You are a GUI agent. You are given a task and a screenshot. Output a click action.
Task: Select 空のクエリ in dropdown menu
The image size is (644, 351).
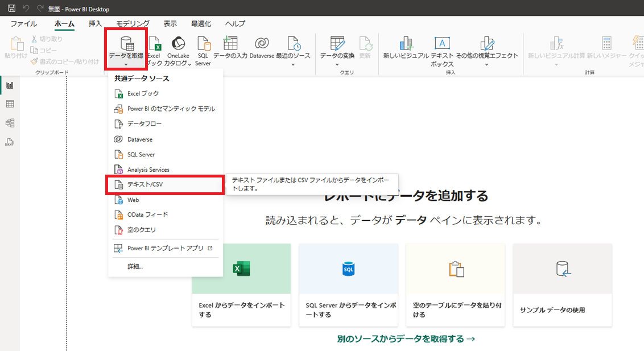pos(165,230)
